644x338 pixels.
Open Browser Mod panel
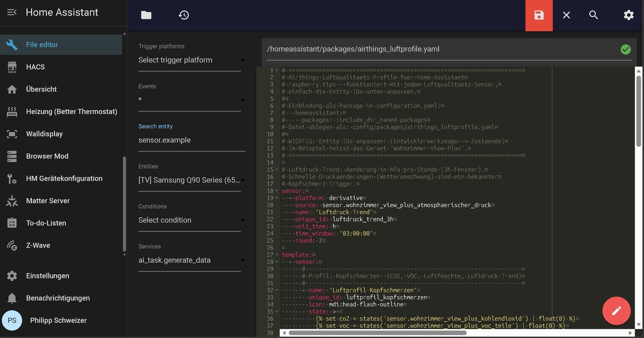pos(61,156)
